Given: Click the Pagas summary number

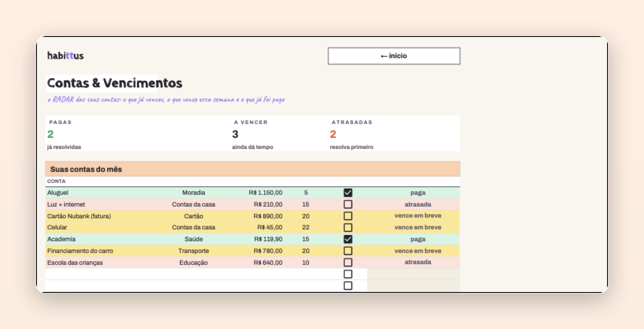Looking at the screenshot, I should click(x=50, y=134).
